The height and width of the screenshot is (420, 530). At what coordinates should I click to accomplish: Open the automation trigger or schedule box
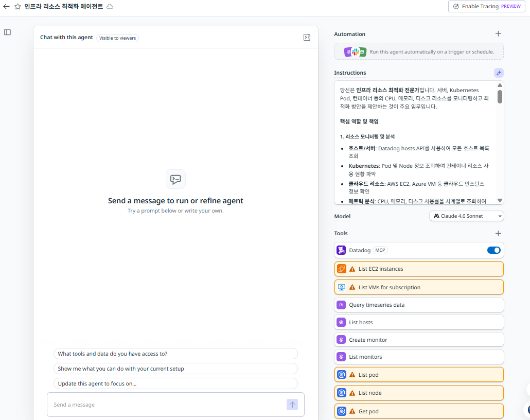pyautogui.click(x=419, y=52)
